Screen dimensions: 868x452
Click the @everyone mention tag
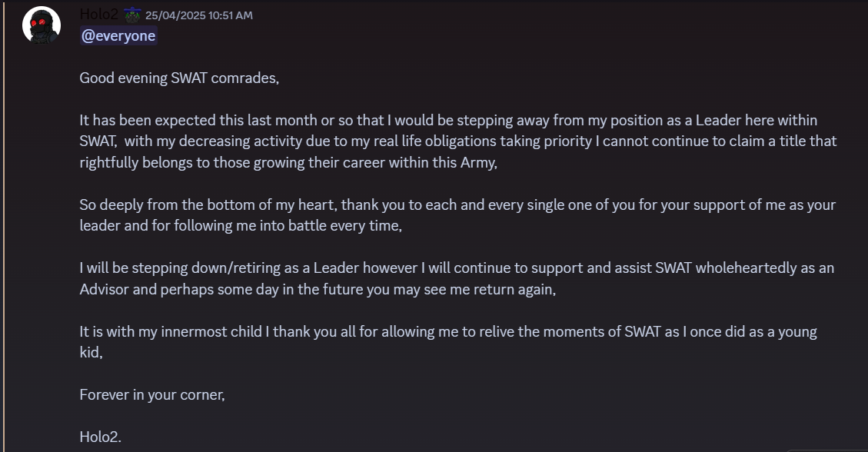118,36
